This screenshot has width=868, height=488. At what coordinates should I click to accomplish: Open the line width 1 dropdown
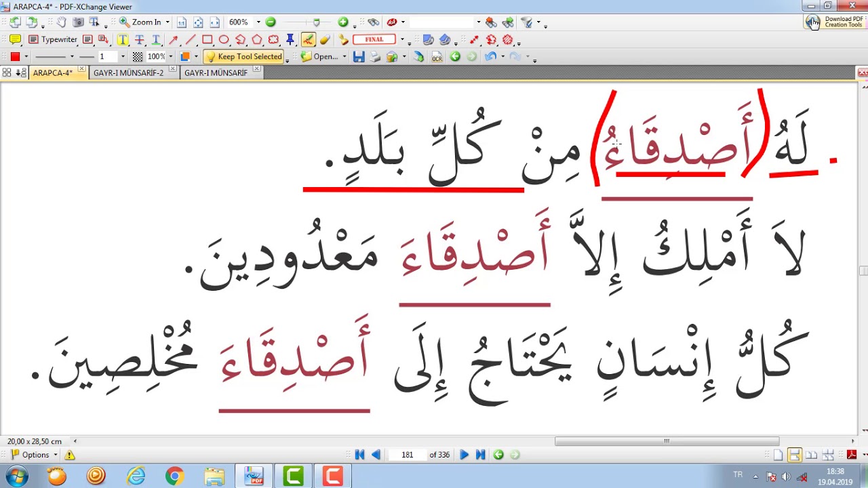coord(123,57)
